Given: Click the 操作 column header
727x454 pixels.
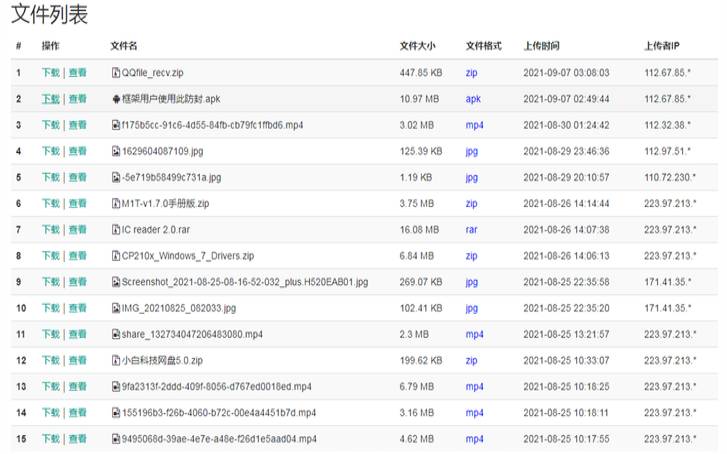Looking at the screenshot, I should coord(51,45).
